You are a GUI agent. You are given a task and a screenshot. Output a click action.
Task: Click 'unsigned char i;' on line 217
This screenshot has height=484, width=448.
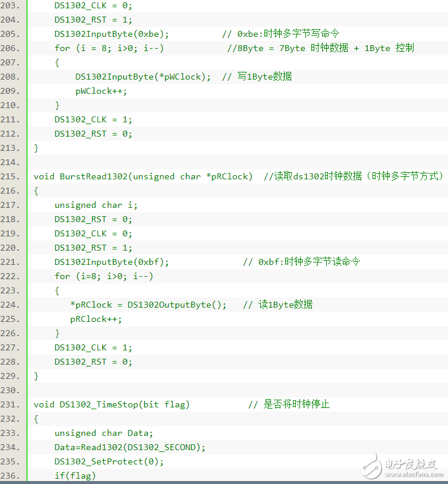pyautogui.click(x=96, y=205)
